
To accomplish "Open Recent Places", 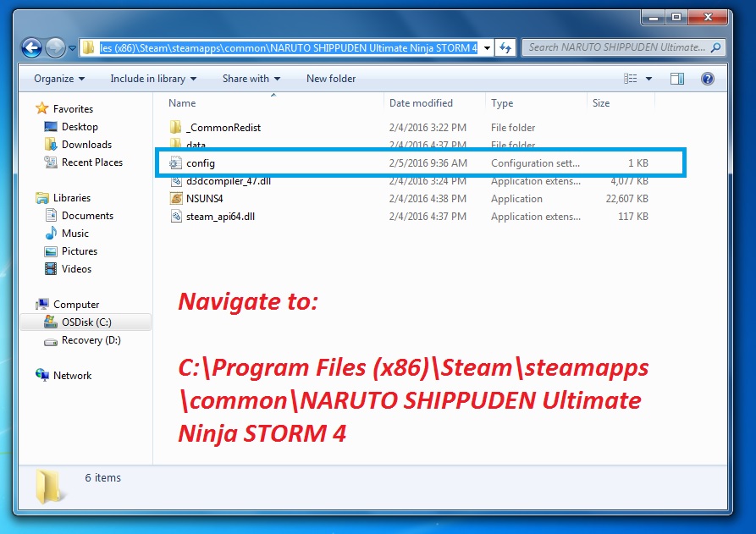I will point(92,162).
